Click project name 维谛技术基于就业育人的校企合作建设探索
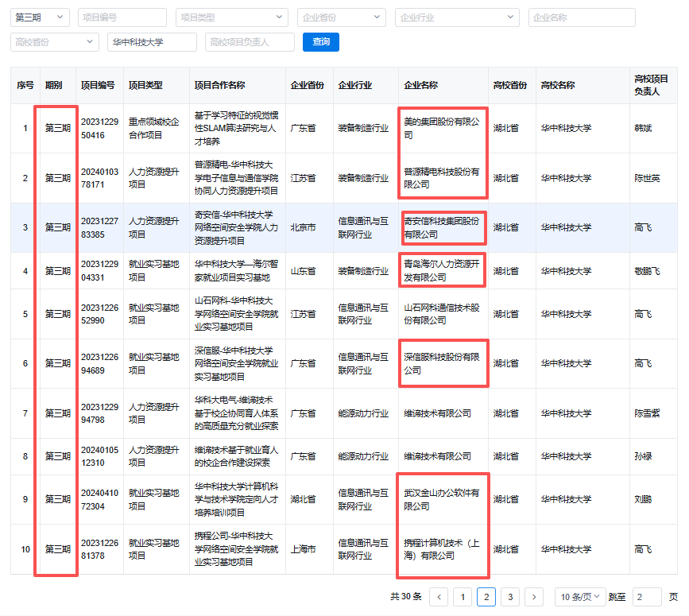Viewport: 689px width, 616px height. tap(236, 456)
